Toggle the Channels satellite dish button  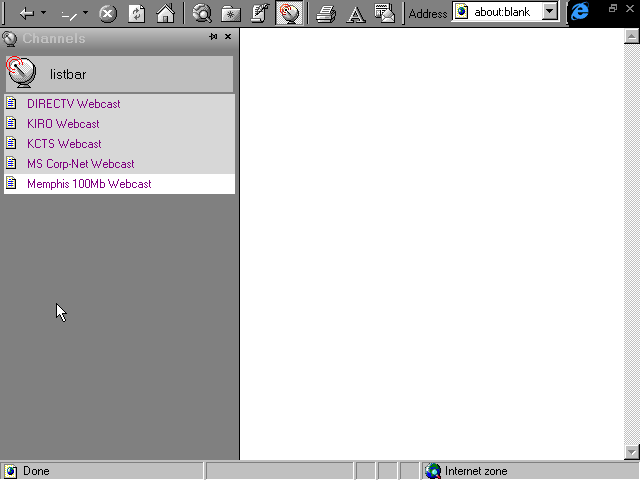289,13
